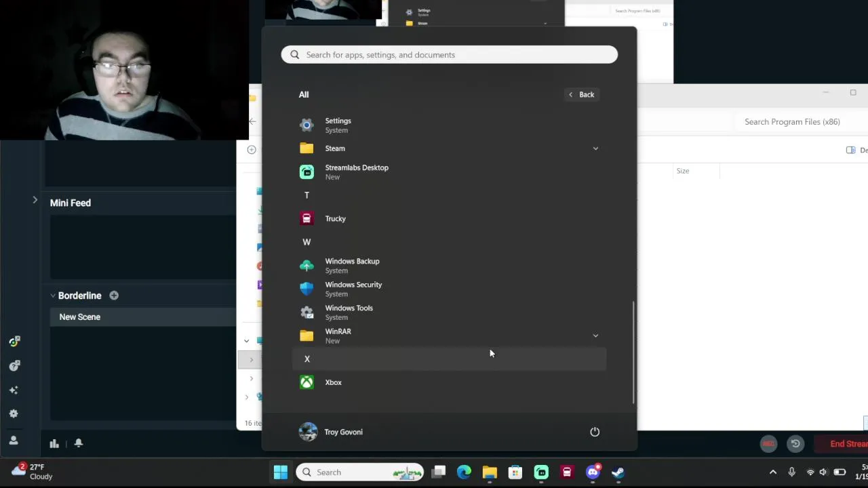This screenshot has width=868, height=488.
Task: Click the Start menu search box
Action: coord(449,55)
